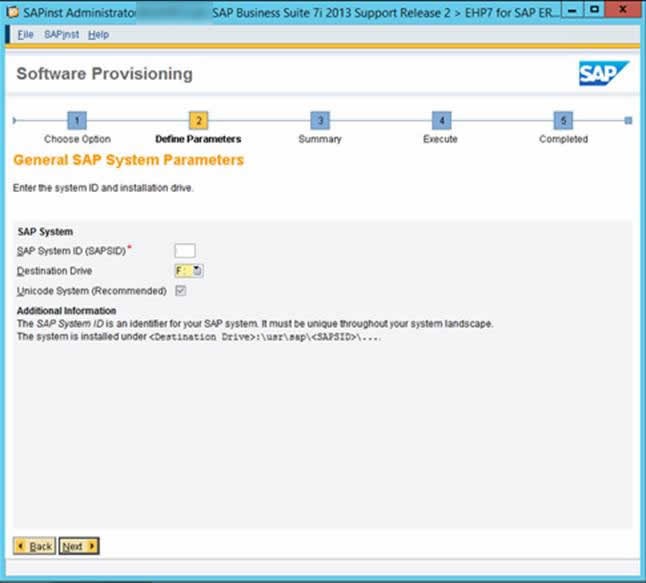Click the SAPinst window title icon
Viewport: 646px width, 583px height.
click(13, 12)
